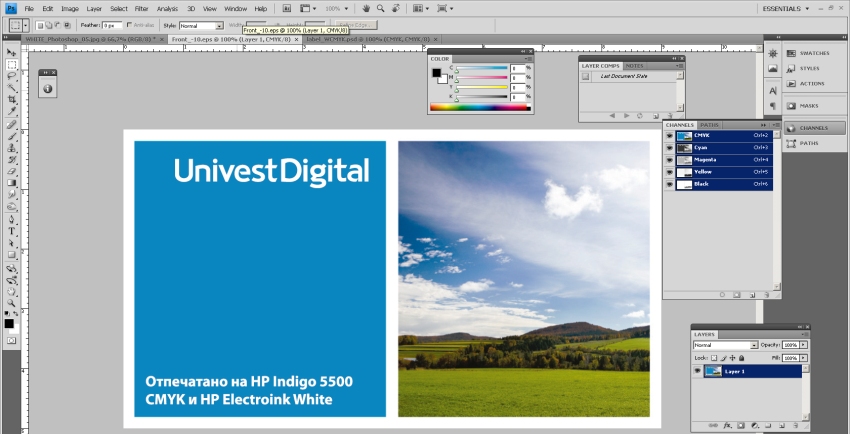Screen dimensions: 850x434
Task: Launch Bridge from the application bar
Action: 287,8
